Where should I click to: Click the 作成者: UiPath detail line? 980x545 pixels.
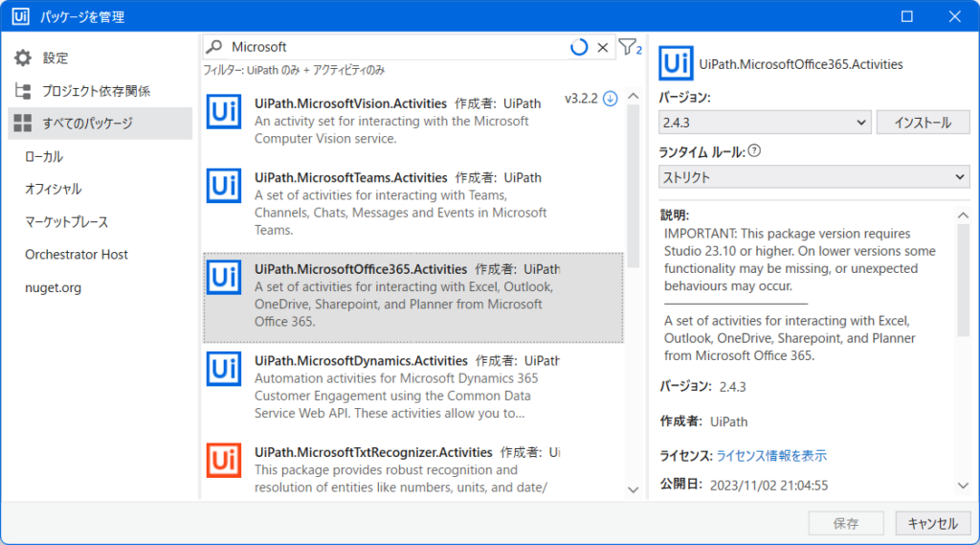coord(703,421)
